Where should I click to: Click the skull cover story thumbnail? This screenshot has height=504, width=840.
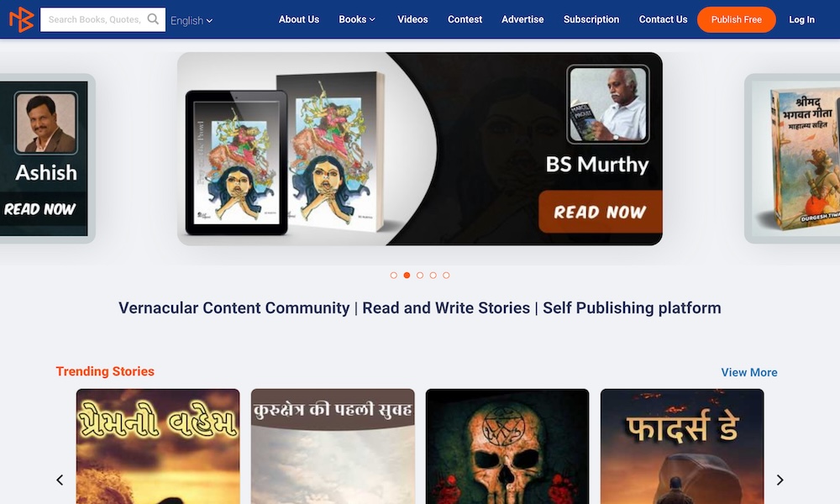tap(507, 446)
